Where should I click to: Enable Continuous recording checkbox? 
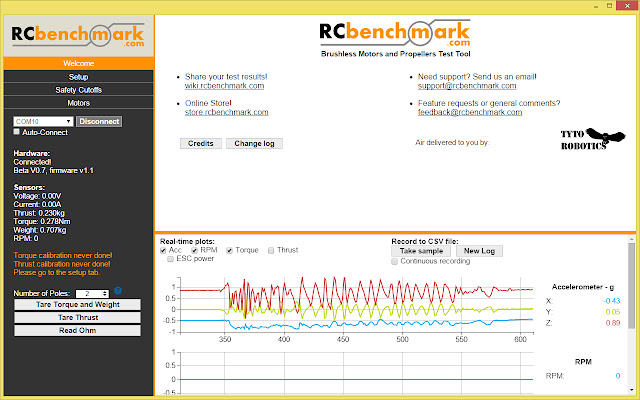pos(394,261)
